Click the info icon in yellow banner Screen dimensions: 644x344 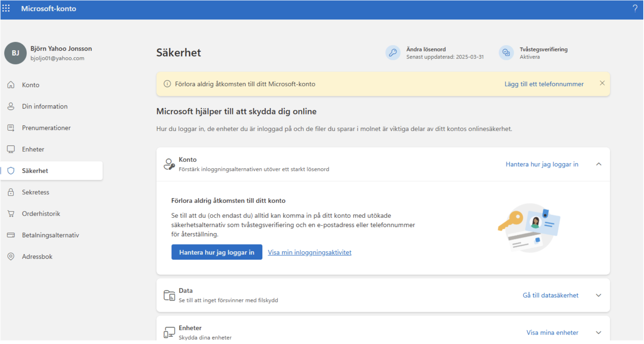pyautogui.click(x=167, y=84)
